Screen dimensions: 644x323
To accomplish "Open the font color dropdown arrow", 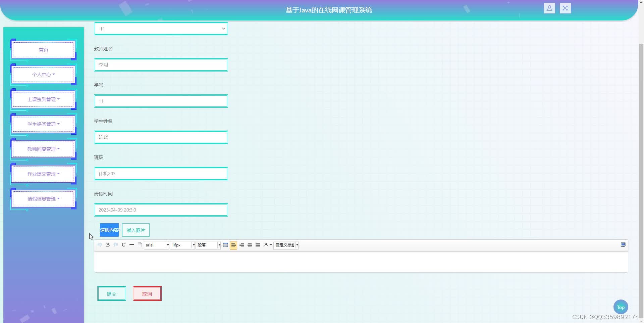I will point(271,245).
